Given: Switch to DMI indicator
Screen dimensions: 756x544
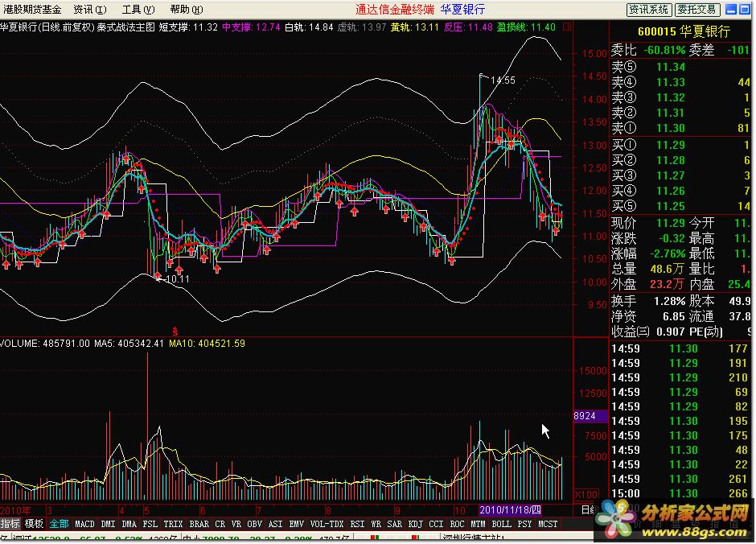Looking at the screenshot, I should (108, 524).
